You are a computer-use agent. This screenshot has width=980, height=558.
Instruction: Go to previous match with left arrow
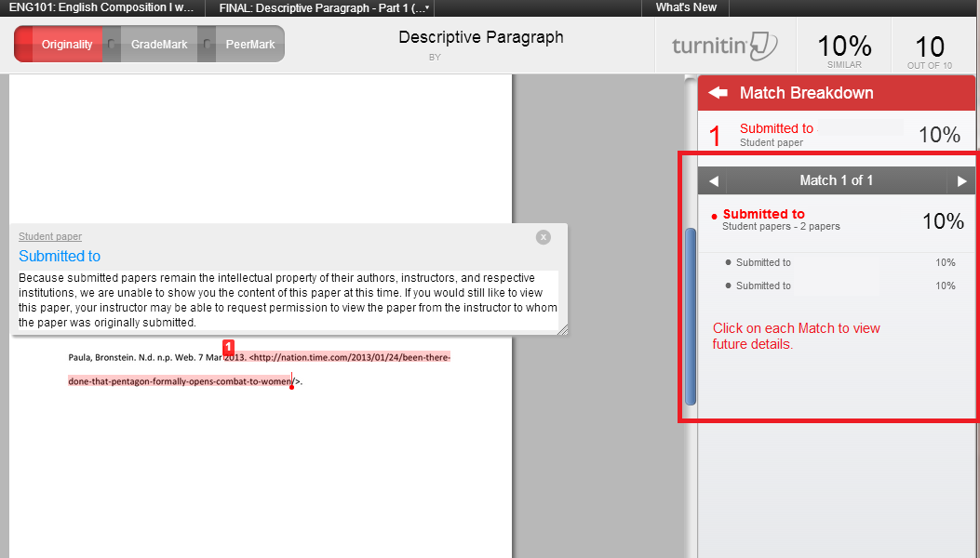[x=713, y=181]
